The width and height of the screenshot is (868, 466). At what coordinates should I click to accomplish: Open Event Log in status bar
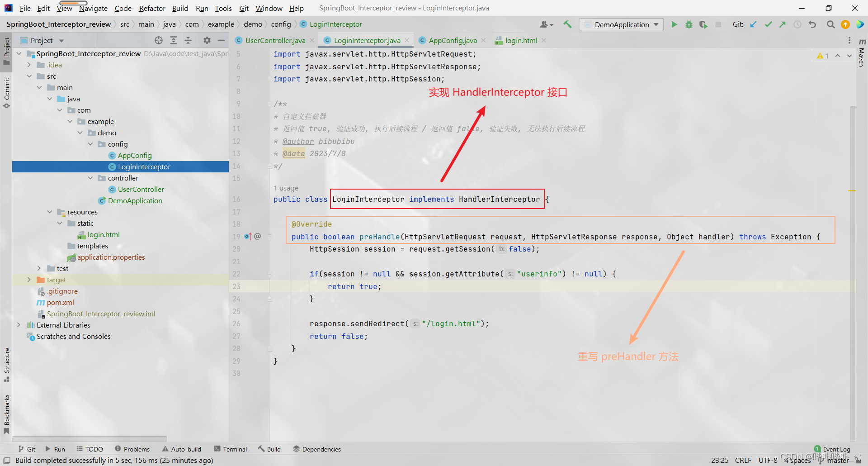pos(832,449)
